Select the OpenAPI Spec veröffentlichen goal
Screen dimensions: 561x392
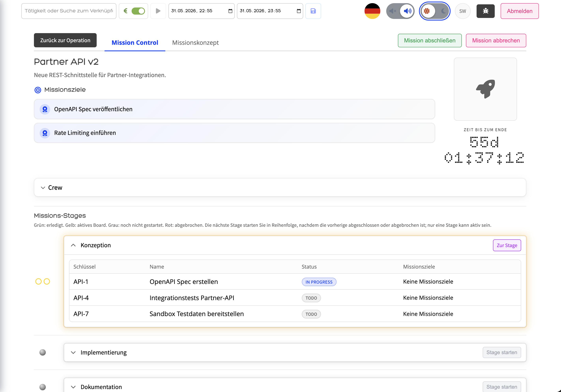click(x=234, y=109)
